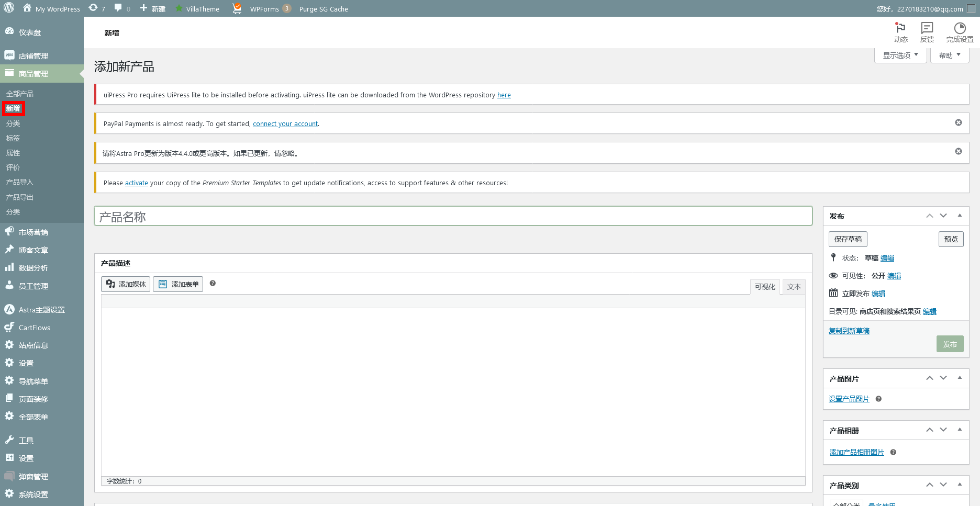The image size is (980, 506).
Task: Follow the 'here' link in uiPress notice
Action: [504, 95]
